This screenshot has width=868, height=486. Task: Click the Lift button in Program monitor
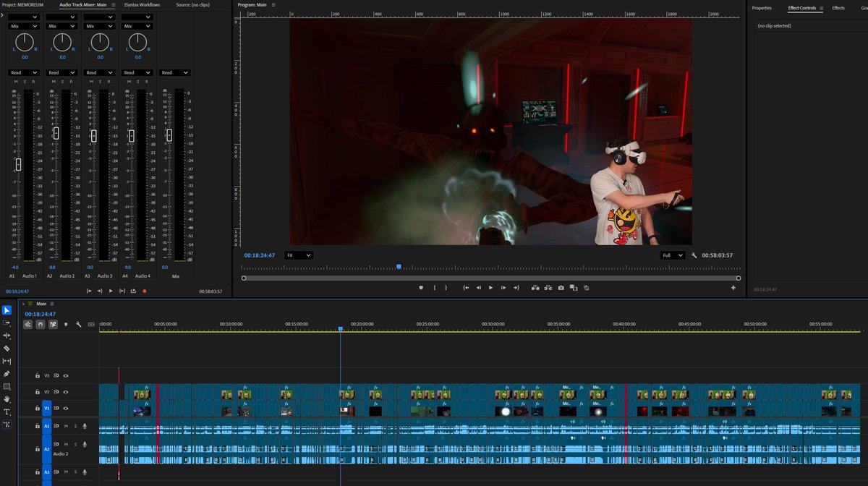(x=535, y=288)
